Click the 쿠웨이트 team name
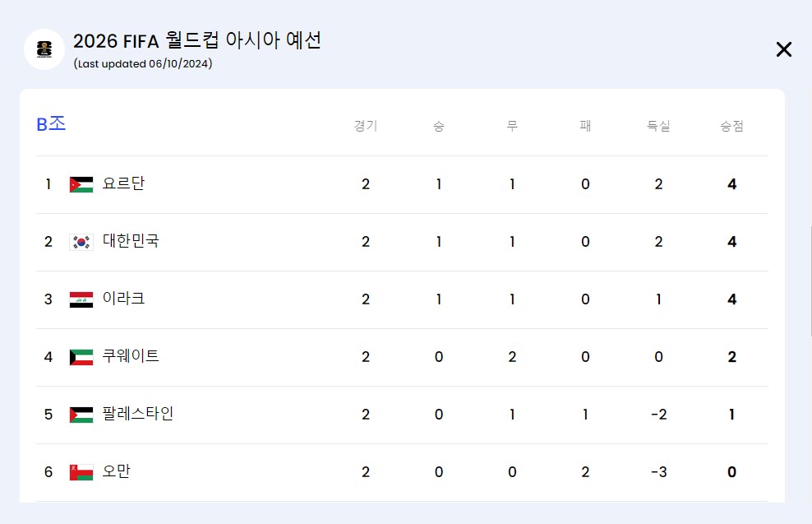Image resolution: width=812 pixels, height=524 pixels. pos(129,357)
